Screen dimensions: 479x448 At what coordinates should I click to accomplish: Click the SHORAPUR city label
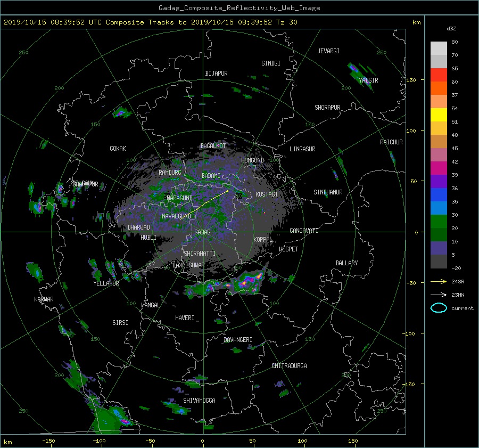[327, 108]
